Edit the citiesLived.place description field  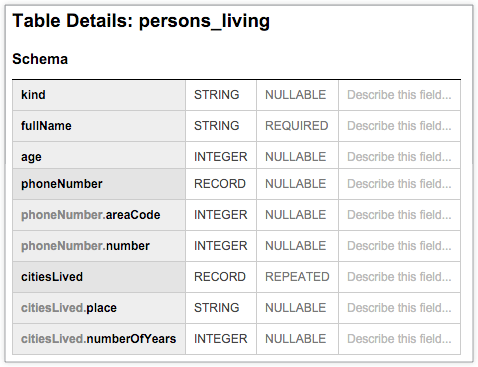click(399, 308)
